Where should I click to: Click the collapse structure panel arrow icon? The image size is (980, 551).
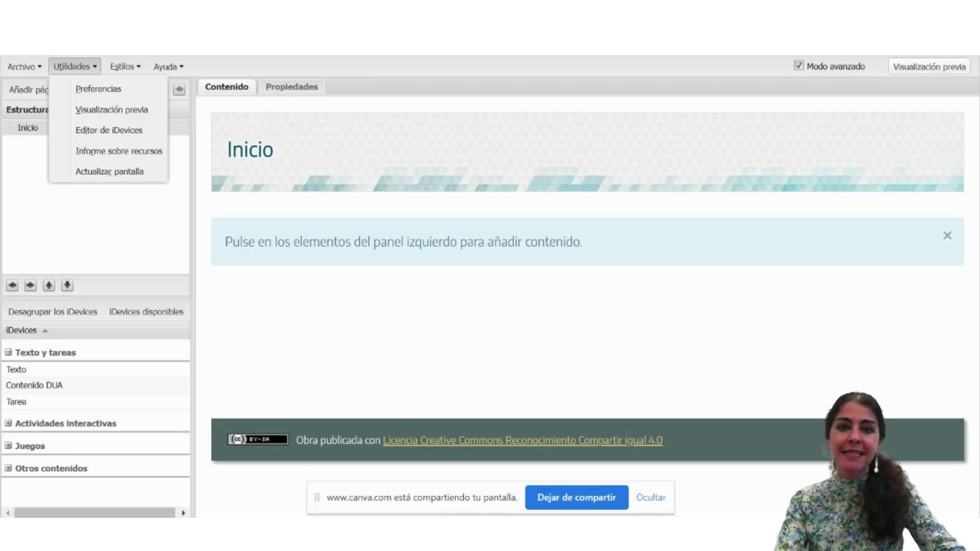click(x=179, y=89)
